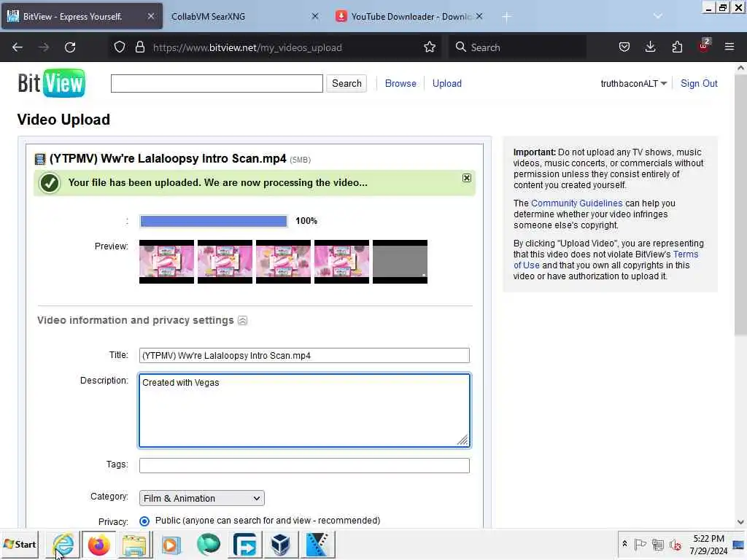Go back to the previous page

[x=18, y=47]
